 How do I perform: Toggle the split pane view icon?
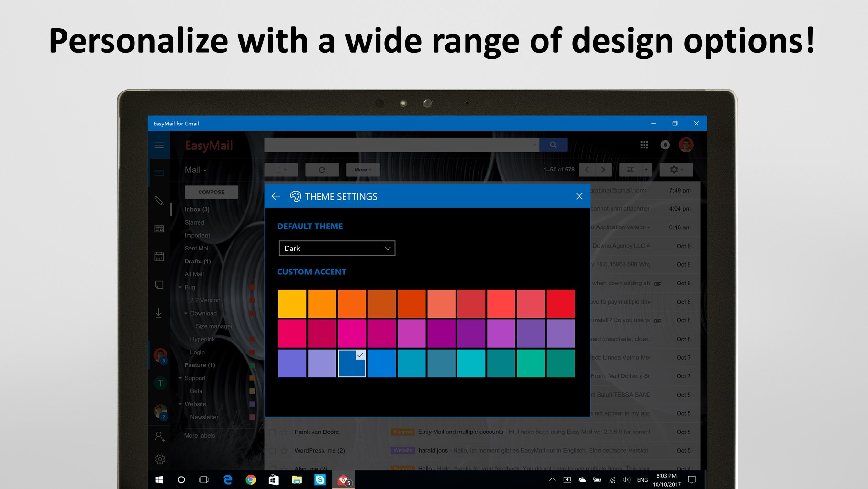coord(631,170)
